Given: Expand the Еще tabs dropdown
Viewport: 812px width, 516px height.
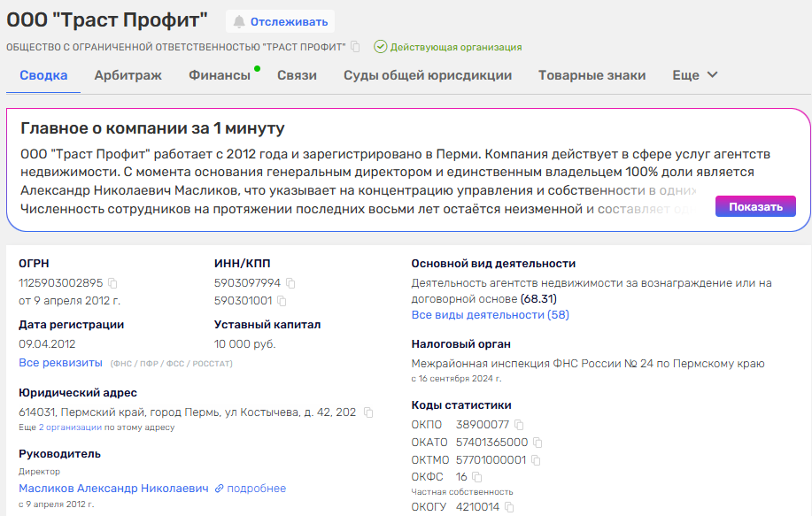Looking at the screenshot, I should point(695,75).
